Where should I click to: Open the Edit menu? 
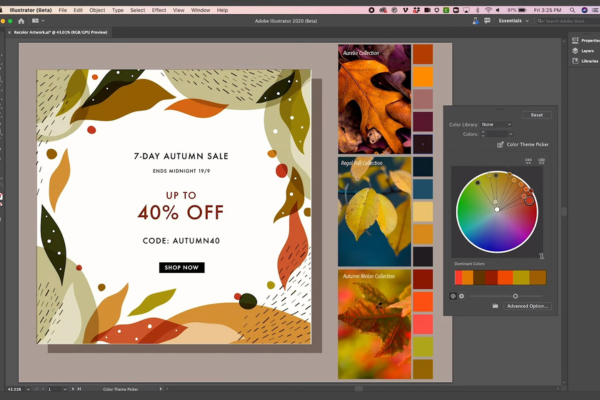point(78,10)
